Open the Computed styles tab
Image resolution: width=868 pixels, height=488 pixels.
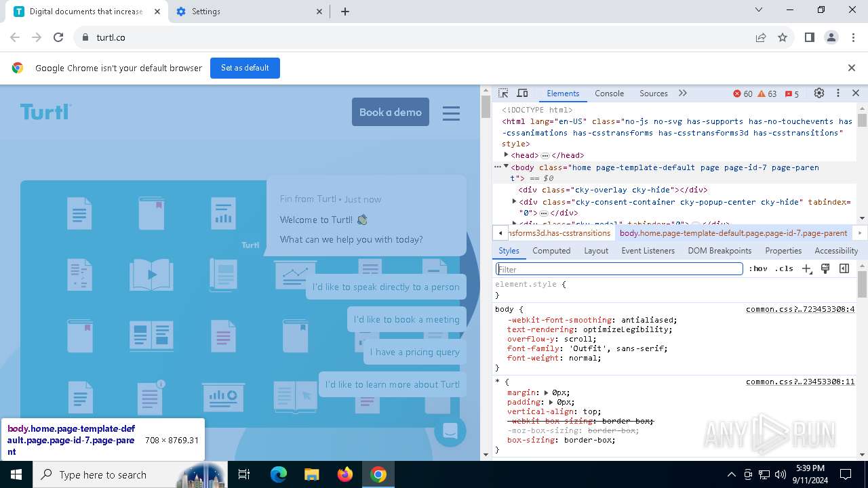tap(551, 251)
